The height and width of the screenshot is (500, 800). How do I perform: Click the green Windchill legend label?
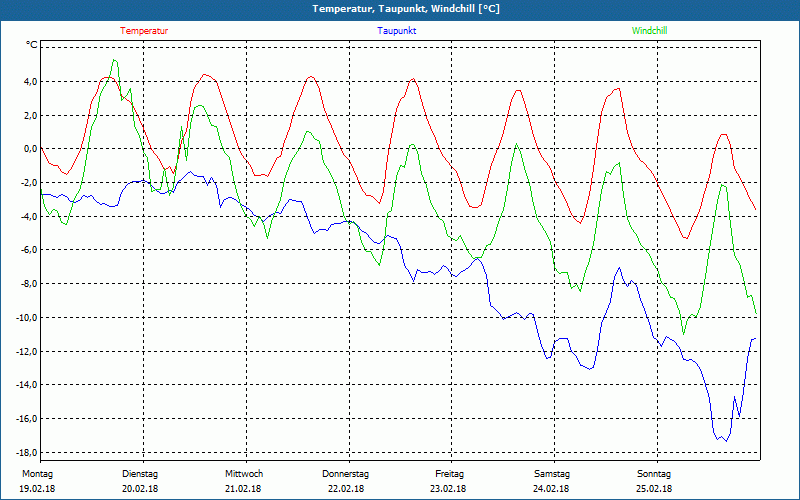click(x=649, y=31)
